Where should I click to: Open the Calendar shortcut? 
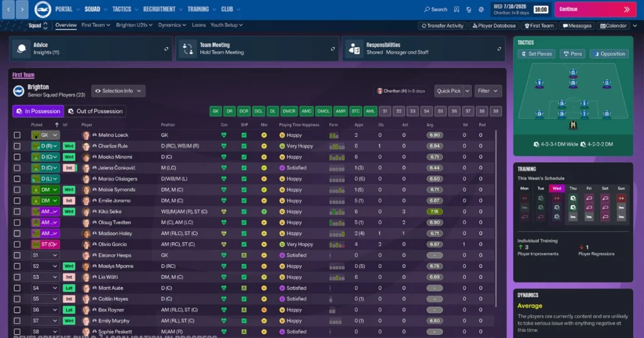click(613, 25)
